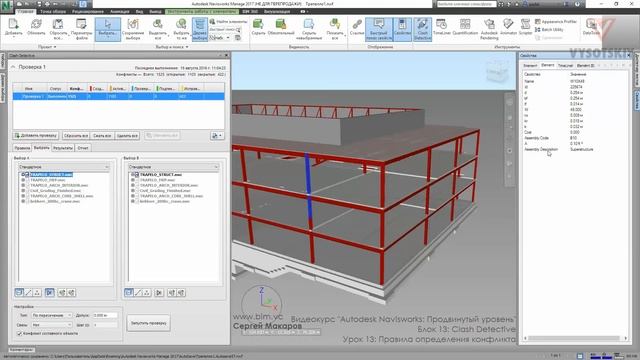Toggle lines geometry button under Выбор A
The image size is (640, 360).
click(28, 293)
